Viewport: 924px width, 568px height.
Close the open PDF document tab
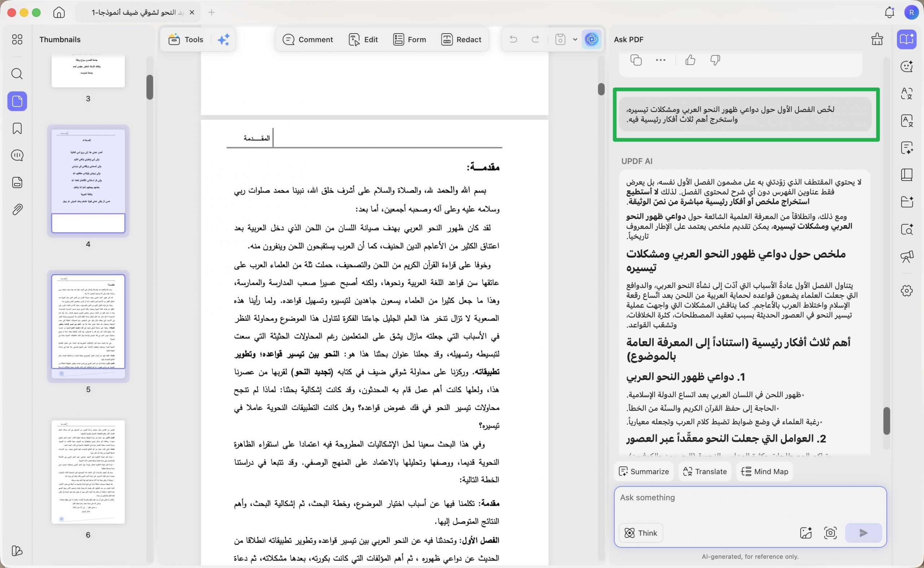tap(192, 12)
